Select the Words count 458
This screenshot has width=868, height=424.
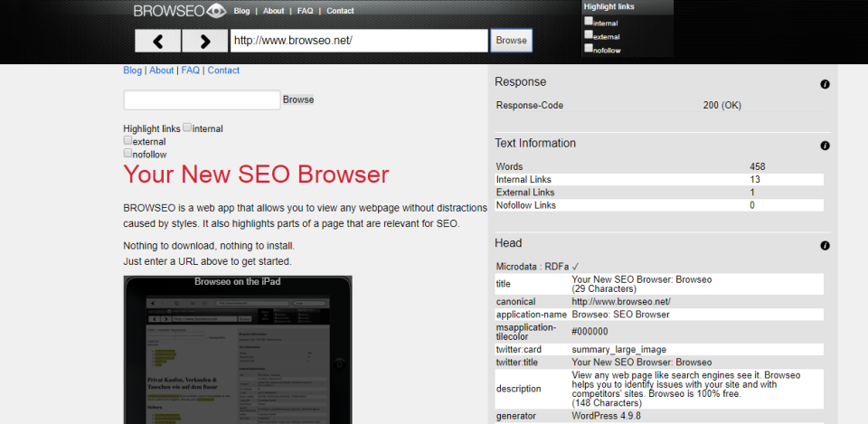pyautogui.click(x=758, y=166)
